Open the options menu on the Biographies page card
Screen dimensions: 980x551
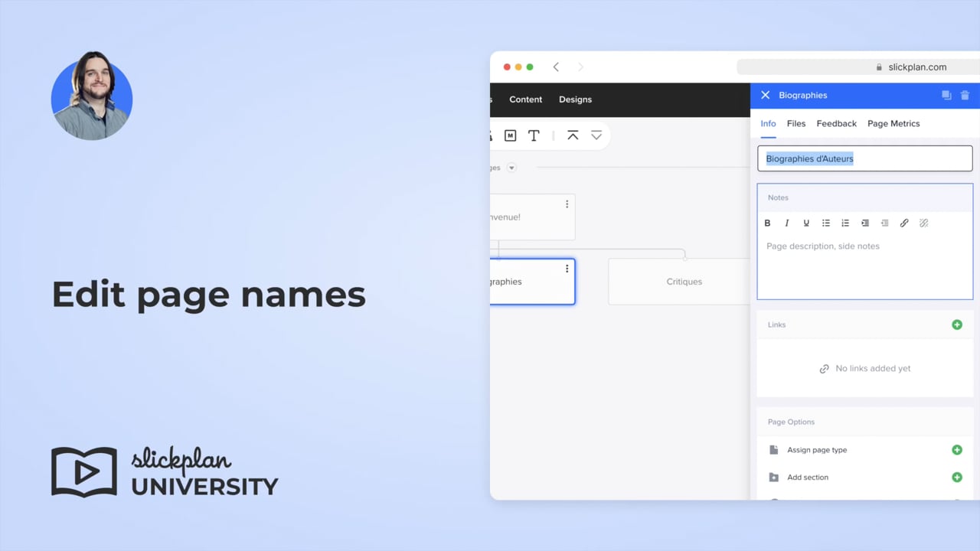[x=567, y=269]
